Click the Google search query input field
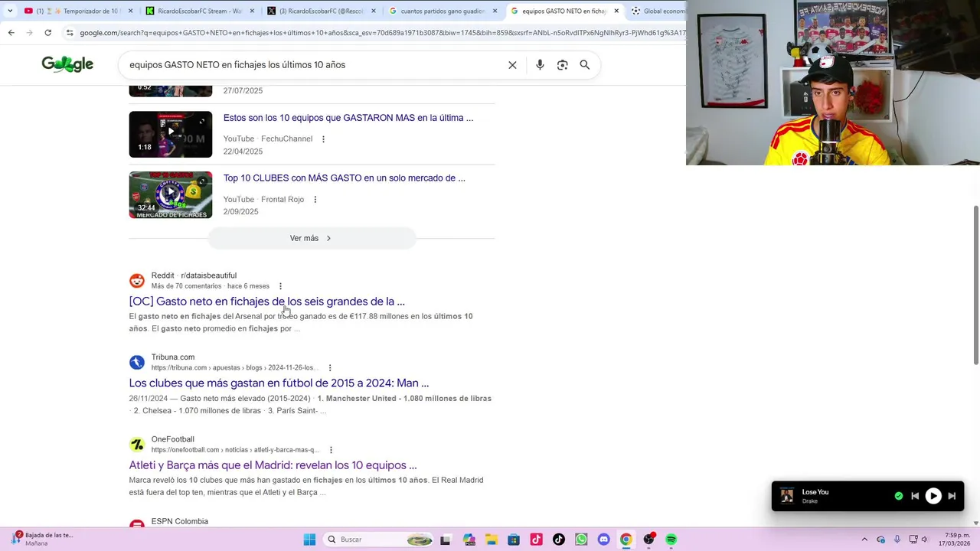The image size is (980, 551). (x=314, y=65)
